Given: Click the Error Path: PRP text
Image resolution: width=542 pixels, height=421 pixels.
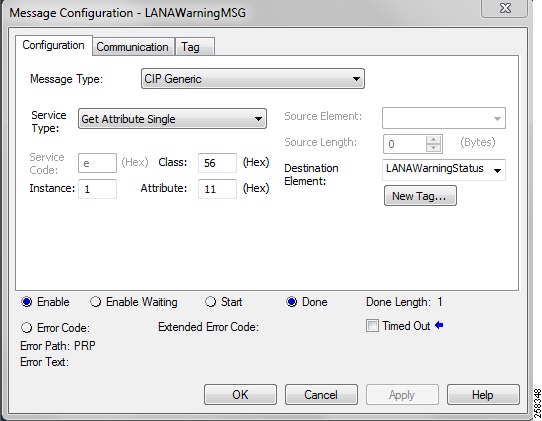Looking at the screenshot, I should click(x=58, y=346).
